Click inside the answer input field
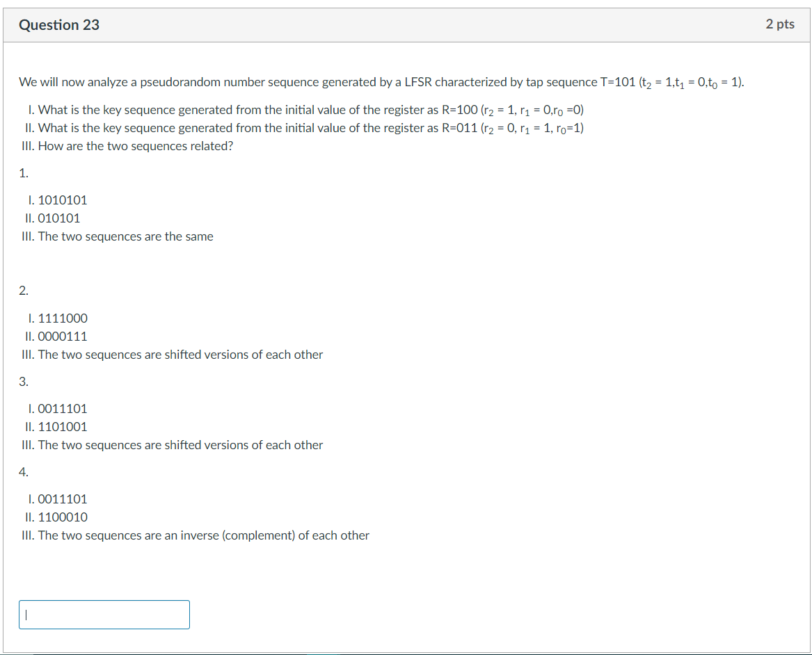 pos(103,614)
